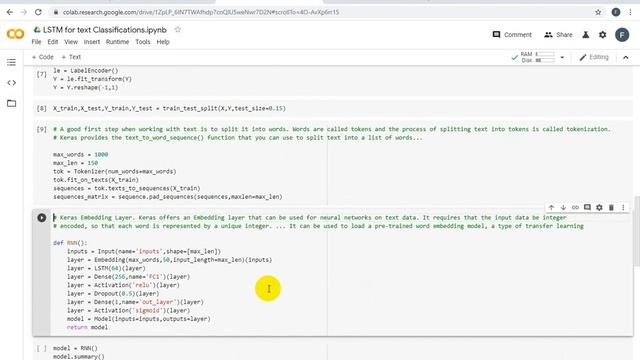This screenshot has height=360, width=640.
Task: Open Files folder sidebar icon
Action: [x=11, y=103]
